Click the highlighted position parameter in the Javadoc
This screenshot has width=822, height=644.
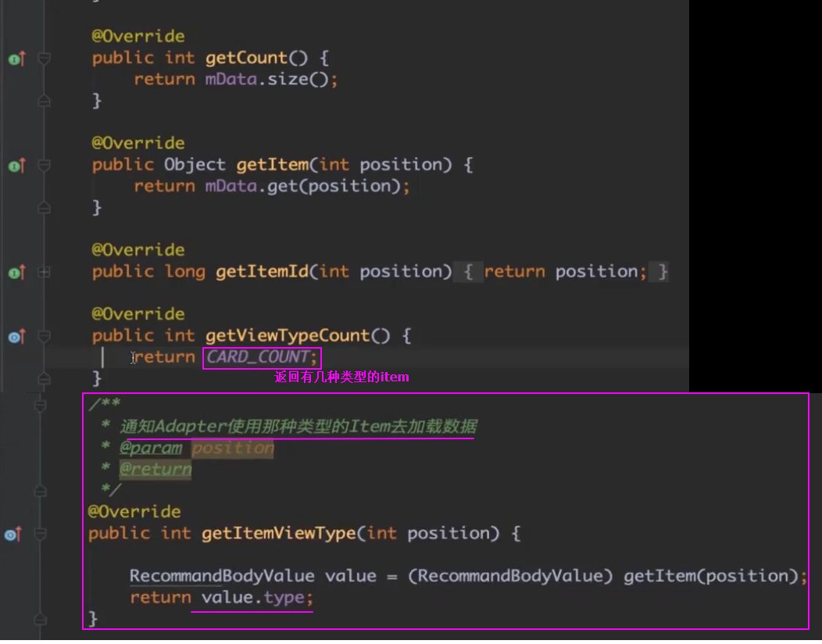point(233,448)
